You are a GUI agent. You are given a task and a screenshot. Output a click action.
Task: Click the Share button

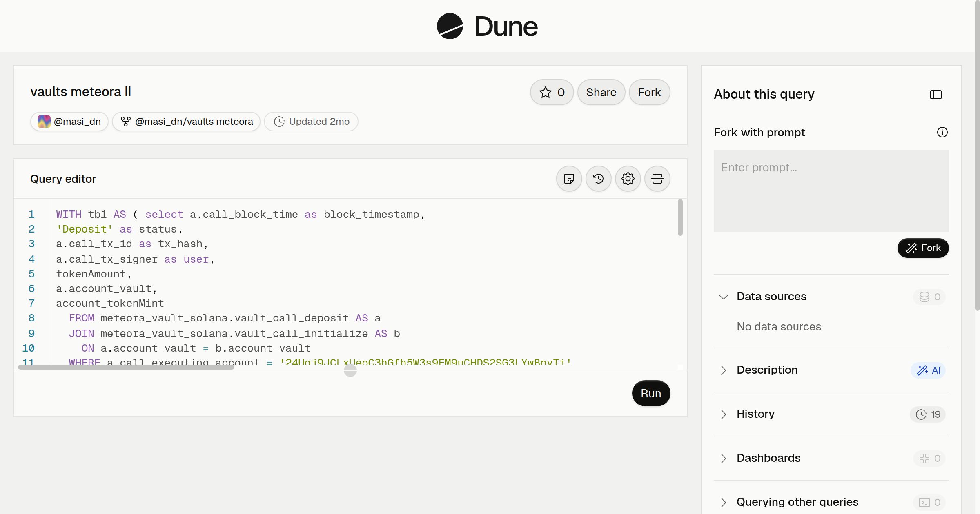coord(601,92)
